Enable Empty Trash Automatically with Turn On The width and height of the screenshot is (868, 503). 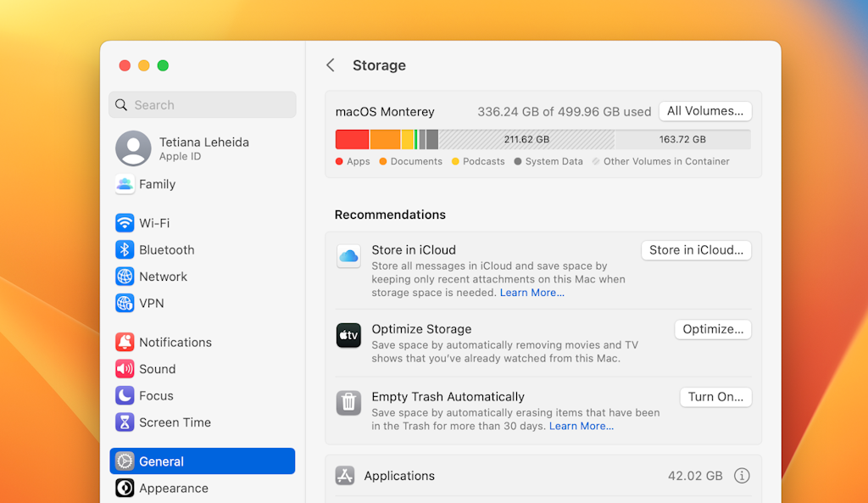715,396
